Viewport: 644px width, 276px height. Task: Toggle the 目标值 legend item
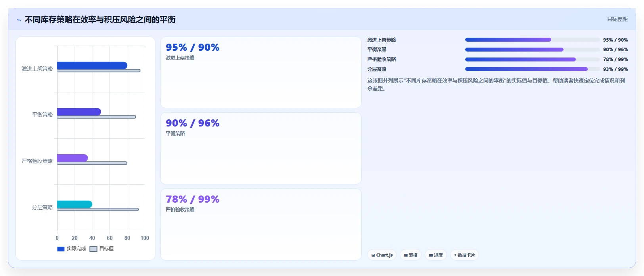click(x=102, y=249)
